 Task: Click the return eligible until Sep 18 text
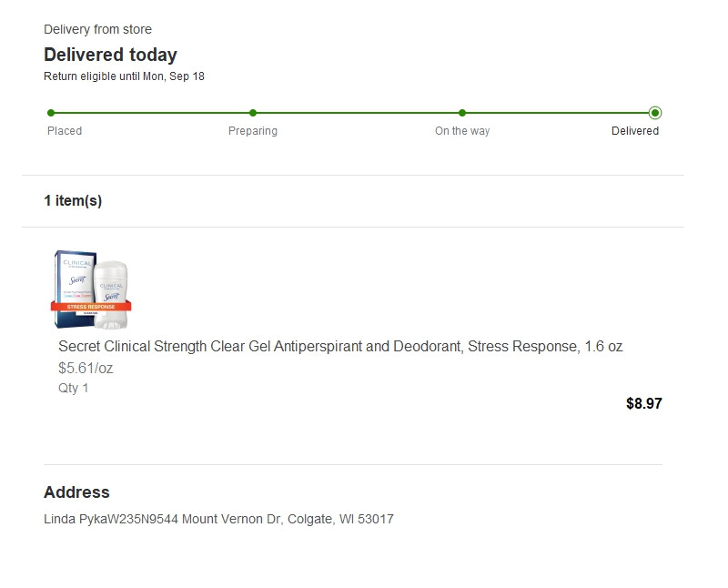[124, 76]
